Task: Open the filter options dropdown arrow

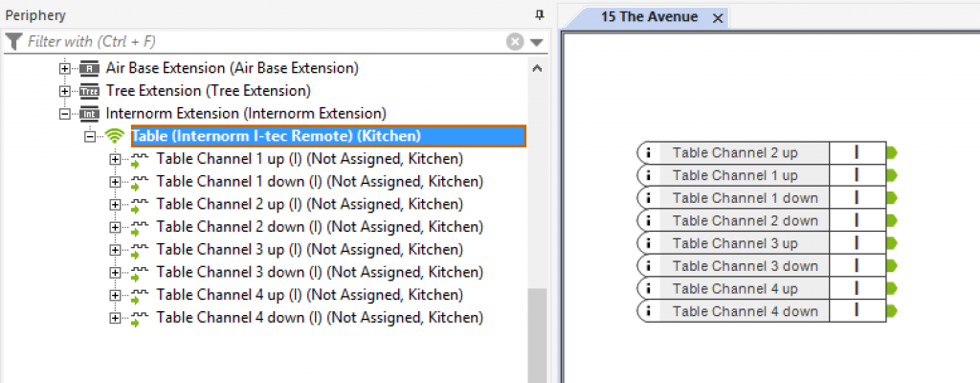Action: [x=536, y=42]
